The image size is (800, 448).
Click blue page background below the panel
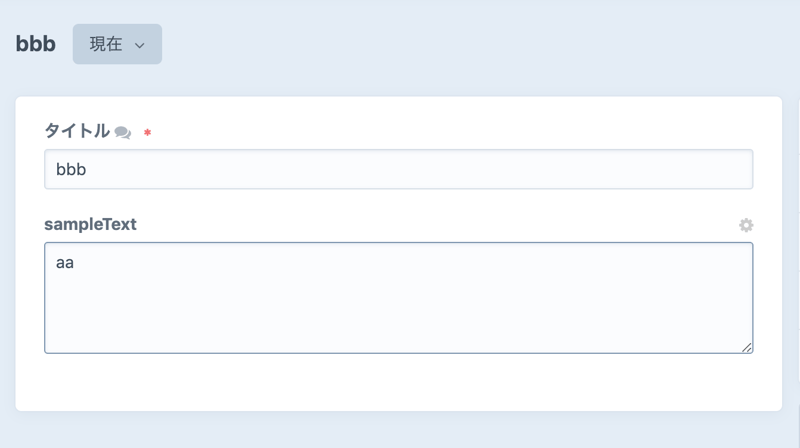[x=398, y=430]
